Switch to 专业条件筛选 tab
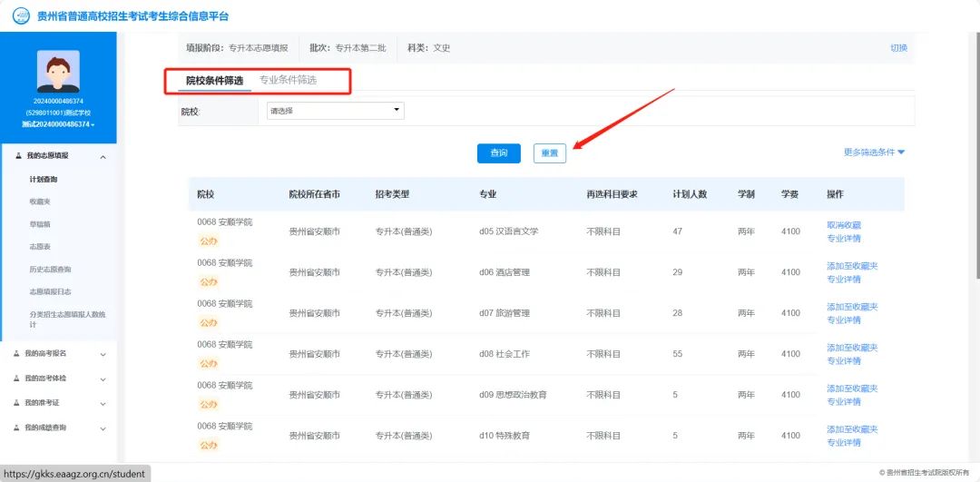This screenshot has height=482, width=980. pyautogui.click(x=288, y=80)
